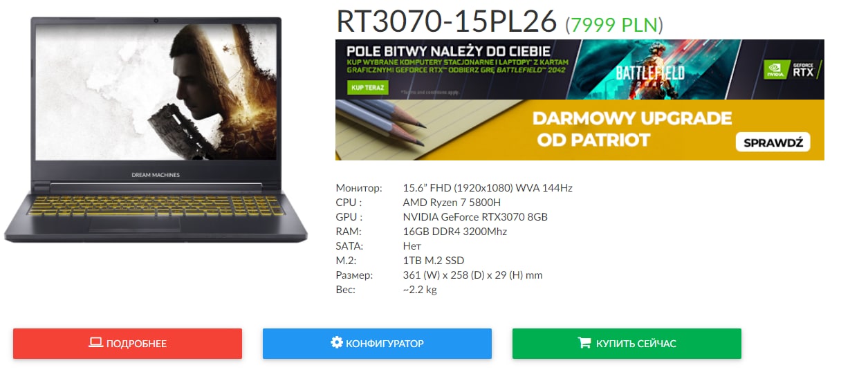Image resolution: width=868 pixels, height=372 pixels.
Task: Select NVIDIA GeForce RTX3070 8GB GPU text
Action: [x=475, y=217]
